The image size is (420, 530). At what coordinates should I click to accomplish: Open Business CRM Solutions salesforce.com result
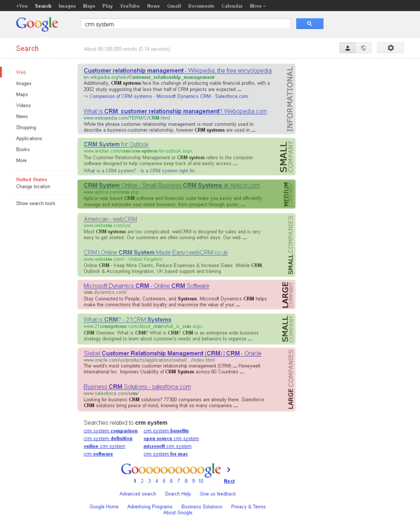coord(137,387)
